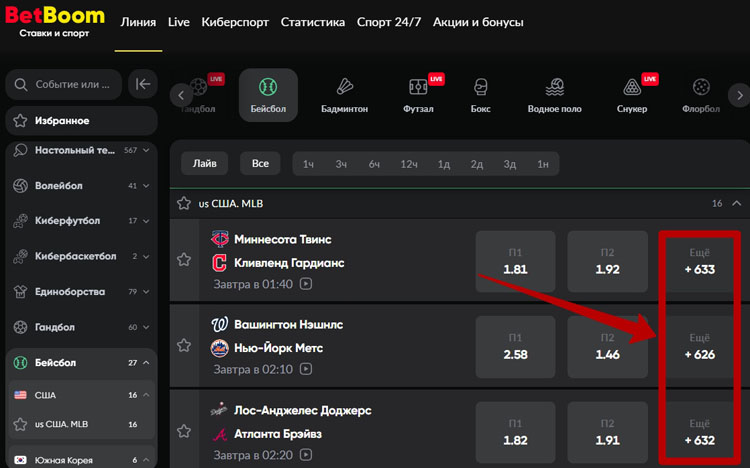Open the Live menu item

click(178, 22)
